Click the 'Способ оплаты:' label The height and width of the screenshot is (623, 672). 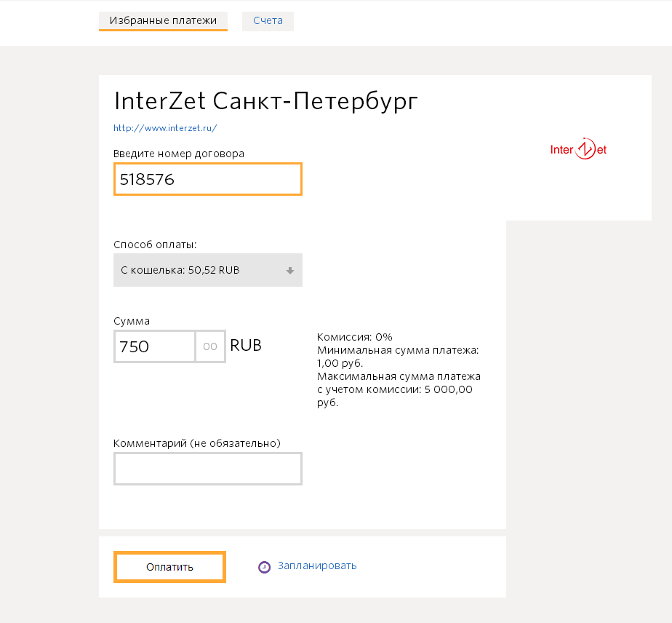155,245
